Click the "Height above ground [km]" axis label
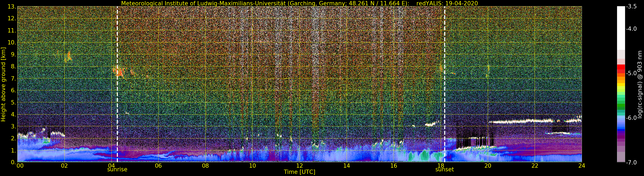 coord(3,84)
